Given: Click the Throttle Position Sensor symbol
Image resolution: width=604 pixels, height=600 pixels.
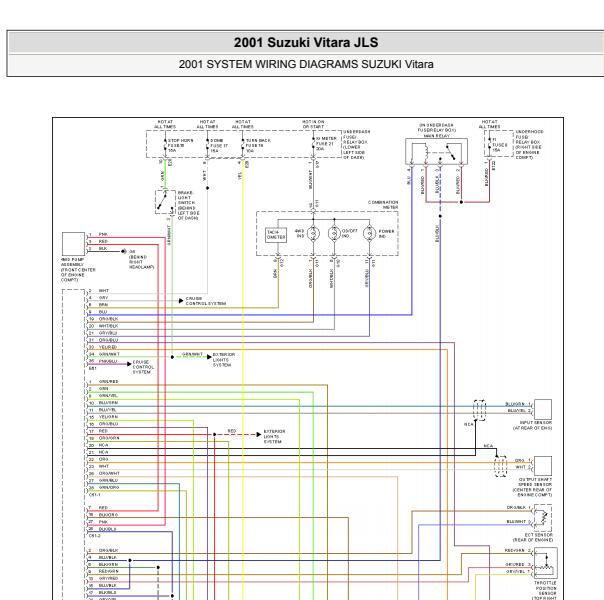Looking at the screenshot, I should [545, 563].
